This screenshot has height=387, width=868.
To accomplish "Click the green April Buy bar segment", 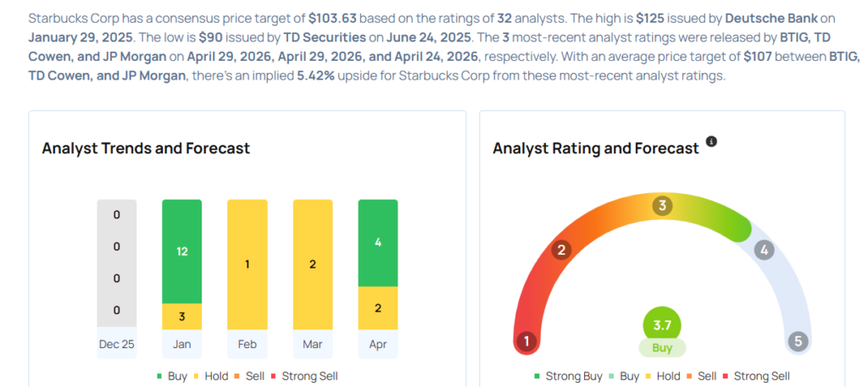I will pos(378,243).
